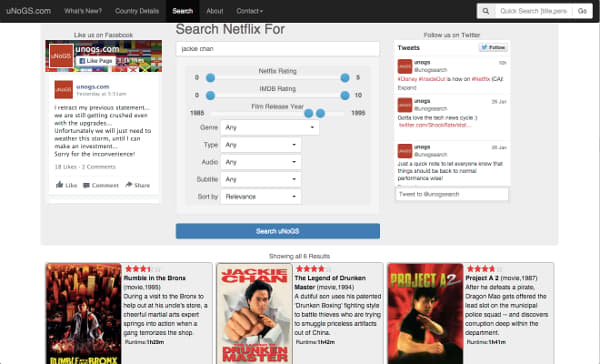600x364 pixels.
Task: Click unogs avatar on 'Gotta love' tweet
Action: [404, 105]
